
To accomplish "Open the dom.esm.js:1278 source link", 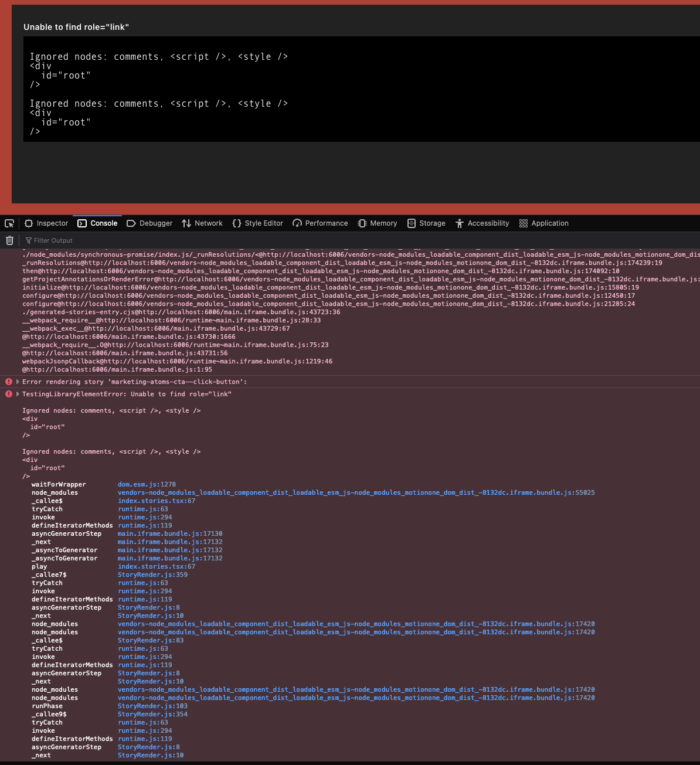I will (x=147, y=484).
